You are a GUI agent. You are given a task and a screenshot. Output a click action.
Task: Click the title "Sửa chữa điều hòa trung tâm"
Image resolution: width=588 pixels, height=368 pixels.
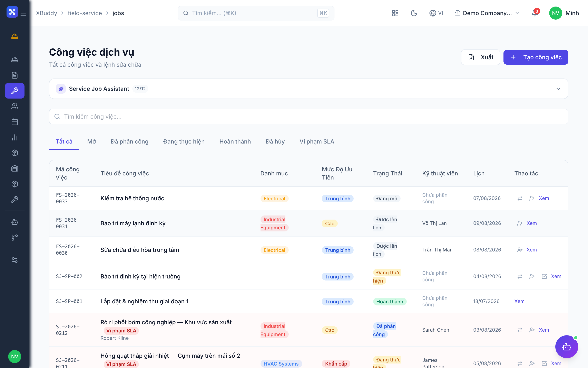[140, 250]
